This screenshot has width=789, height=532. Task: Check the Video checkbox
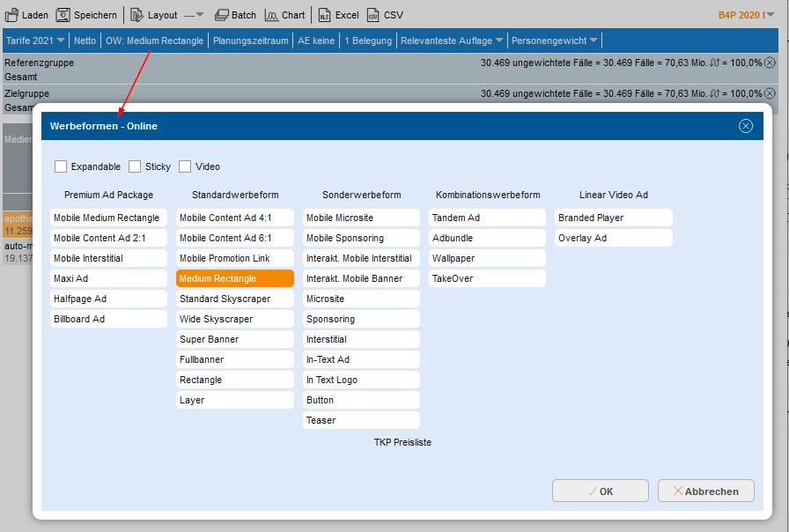pyautogui.click(x=185, y=166)
